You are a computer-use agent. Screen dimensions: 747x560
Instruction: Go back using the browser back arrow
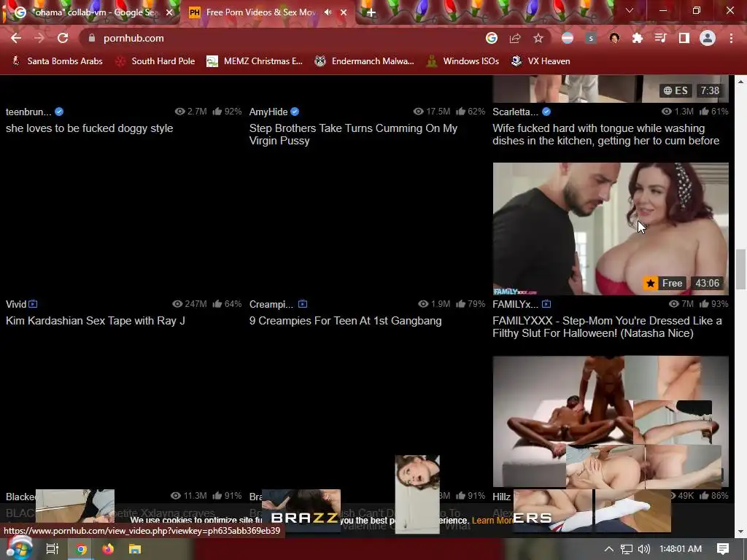click(16, 38)
